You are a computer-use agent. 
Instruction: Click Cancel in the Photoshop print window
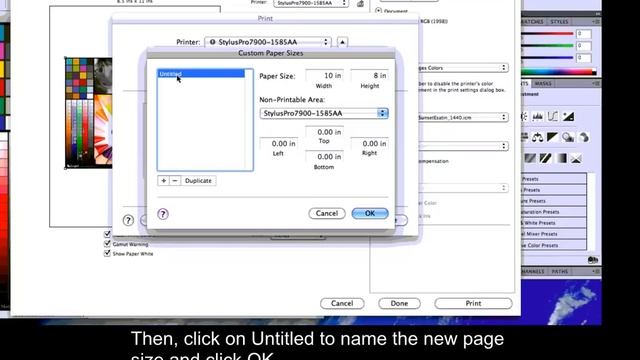point(342,303)
